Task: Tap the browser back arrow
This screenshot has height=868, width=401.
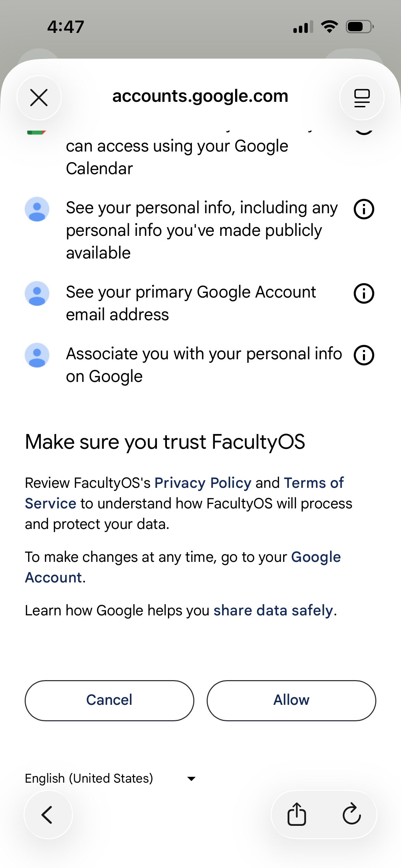Action: point(48,815)
